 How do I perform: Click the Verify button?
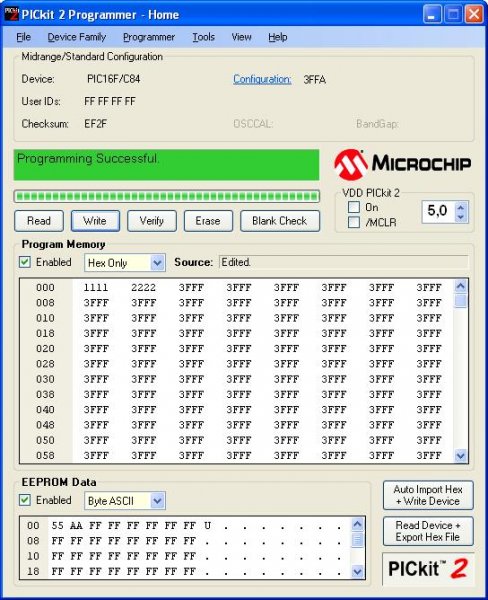[152, 221]
